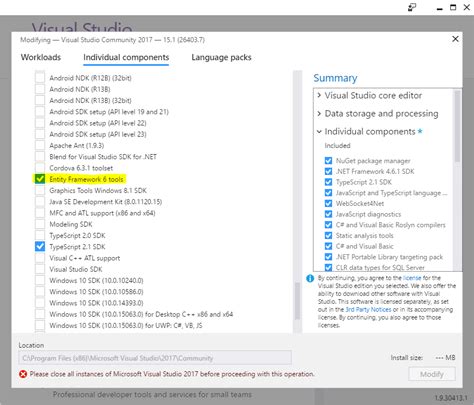
Task: Expand Visual Studio core editor in Summary
Action: click(319, 95)
